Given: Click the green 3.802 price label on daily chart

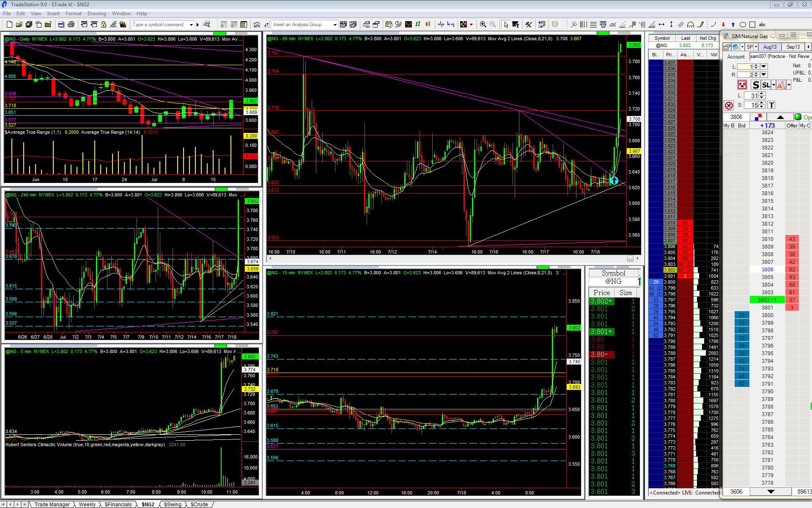Looking at the screenshot, I should [x=251, y=101].
